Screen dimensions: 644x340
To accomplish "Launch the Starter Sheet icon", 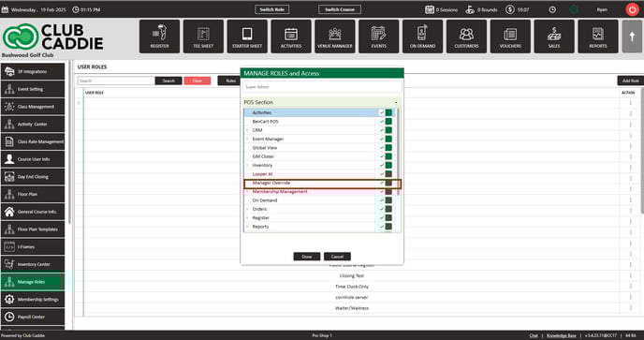I will coord(247,37).
